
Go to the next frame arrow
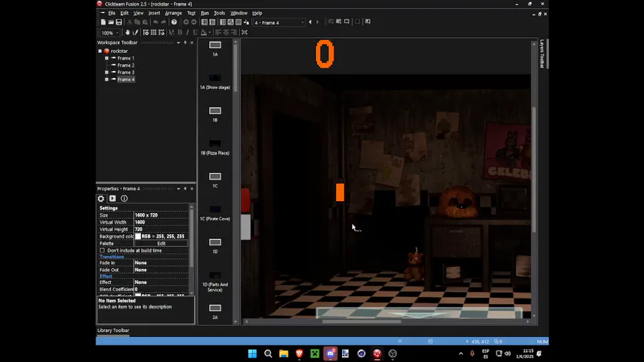point(318,22)
